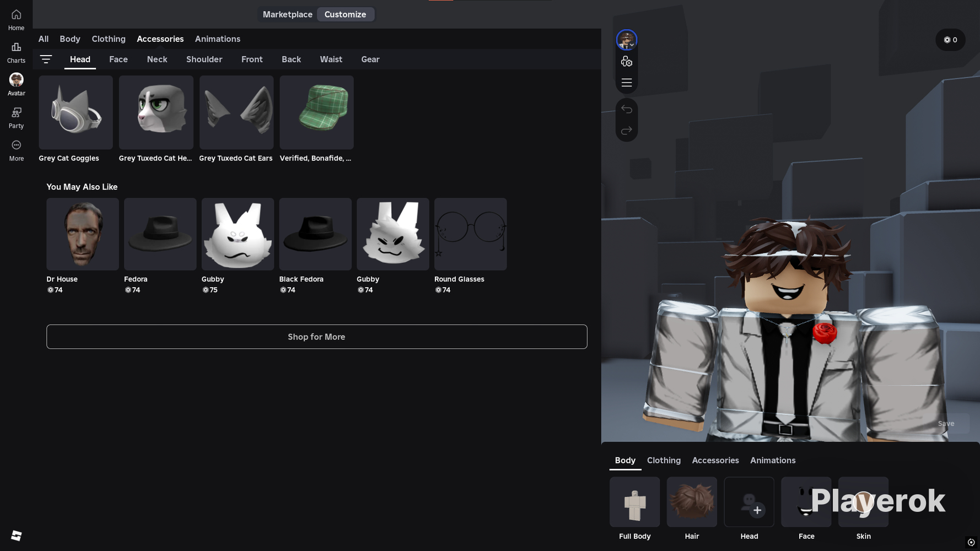Open the Animations category in the top bar
The width and height of the screenshot is (980, 551).
(x=218, y=39)
